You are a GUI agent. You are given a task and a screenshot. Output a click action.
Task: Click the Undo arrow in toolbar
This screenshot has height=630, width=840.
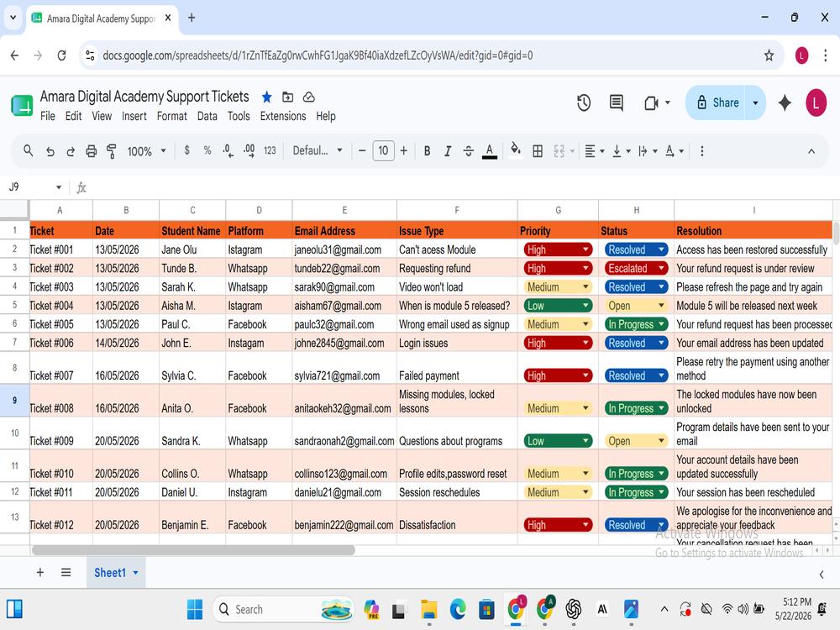tap(50, 151)
